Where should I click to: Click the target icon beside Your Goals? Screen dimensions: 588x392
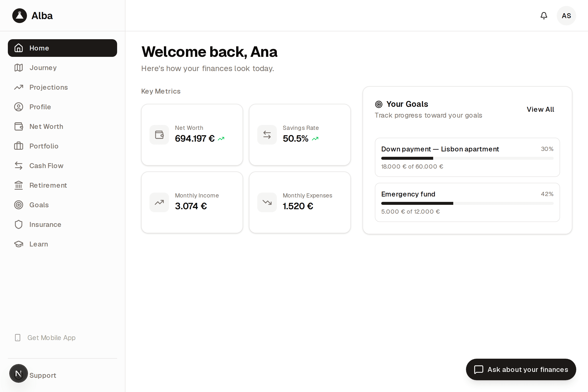(379, 104)
